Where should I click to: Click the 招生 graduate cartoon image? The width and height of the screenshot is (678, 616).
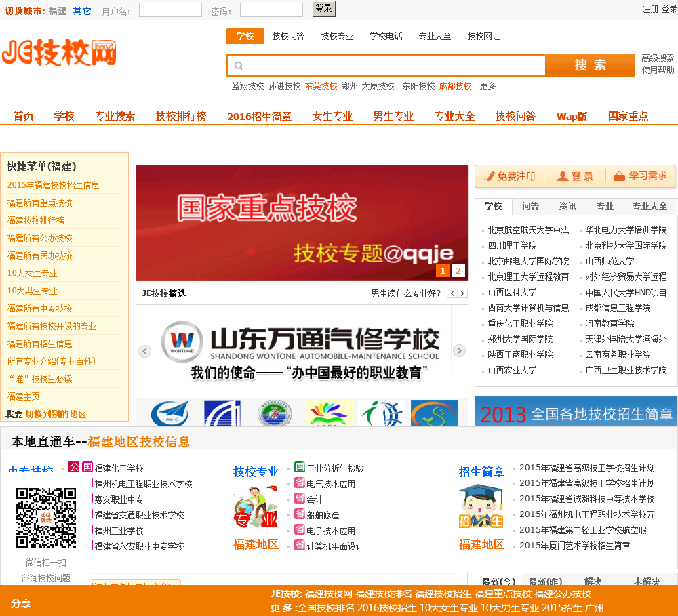[481, 507]
